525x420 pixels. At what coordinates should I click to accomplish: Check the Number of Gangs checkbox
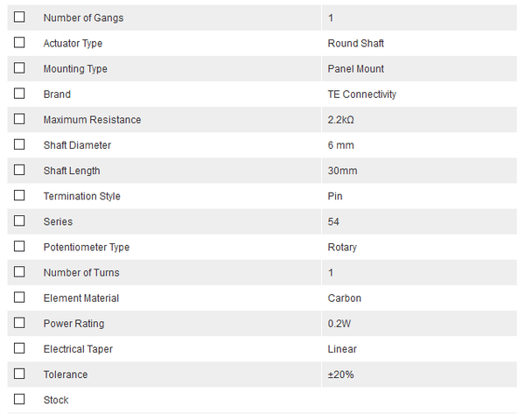(19, 17)
